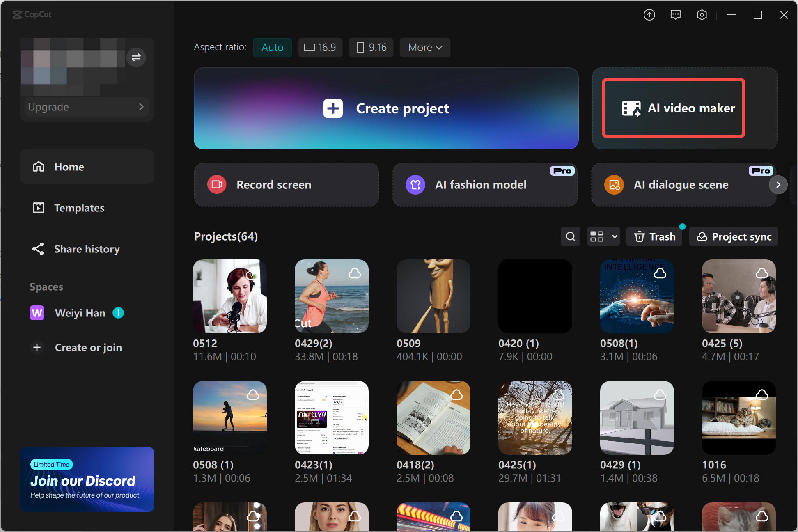This screenshot has height=532, width=798.
Task: Click project name 0429(2)
Action: click(314, 343)
